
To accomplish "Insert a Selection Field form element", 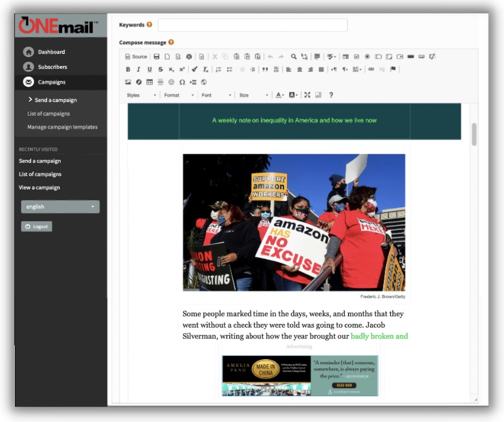I will [x=400, y=57].
